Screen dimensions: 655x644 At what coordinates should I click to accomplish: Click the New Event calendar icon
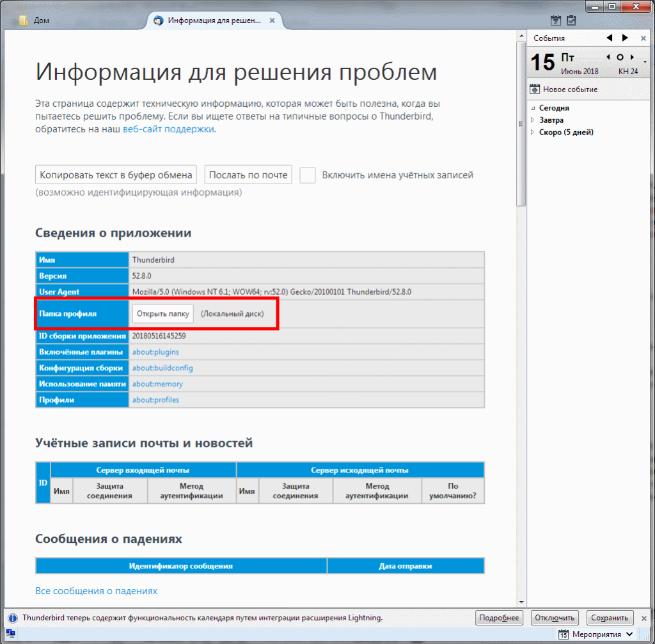pyautogui.click(x=535, y=90)
